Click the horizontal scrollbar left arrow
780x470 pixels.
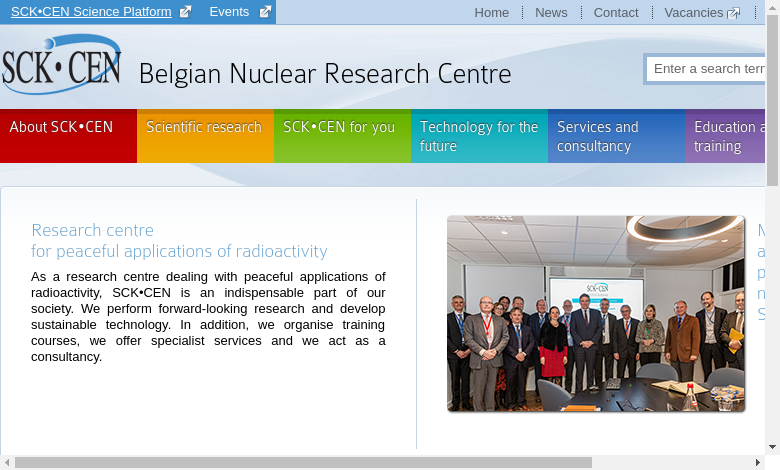click(7, 463)
